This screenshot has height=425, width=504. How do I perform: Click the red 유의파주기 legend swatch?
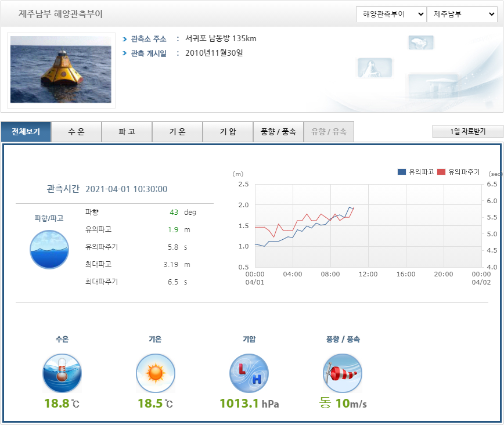441,172
